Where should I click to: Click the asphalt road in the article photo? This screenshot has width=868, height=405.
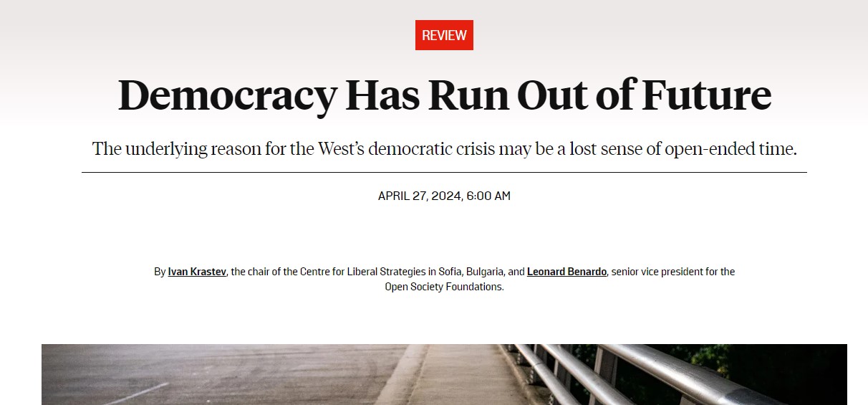(215, 373)
